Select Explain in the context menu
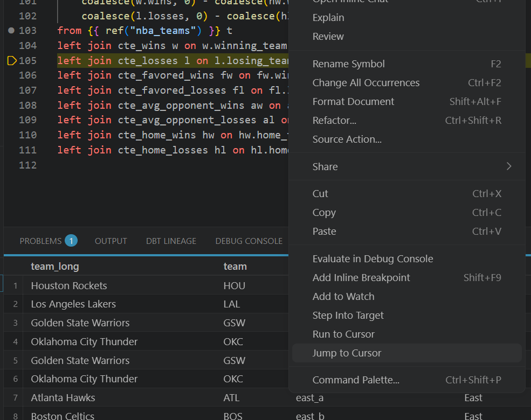Screen dimensions: 531x420 click(x=406, y=18)
